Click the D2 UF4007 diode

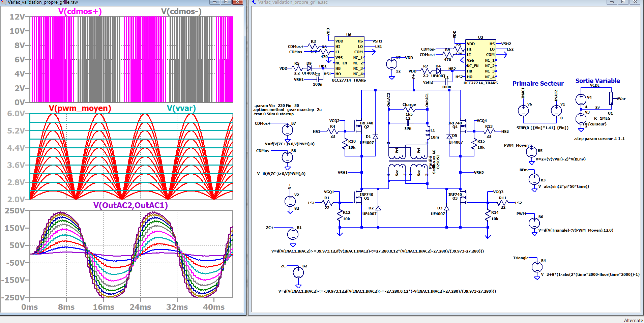(x=378, y=208)
